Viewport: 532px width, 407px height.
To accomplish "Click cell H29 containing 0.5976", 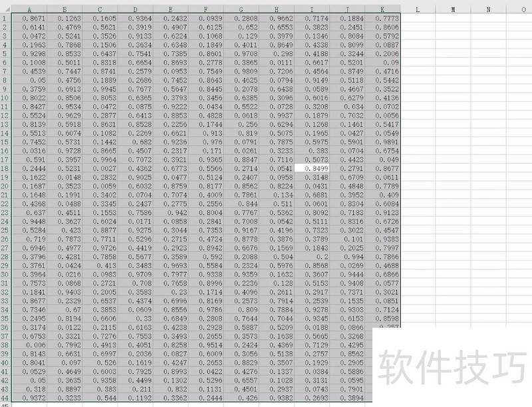I will pyautogui.click(x=276, y=265).
